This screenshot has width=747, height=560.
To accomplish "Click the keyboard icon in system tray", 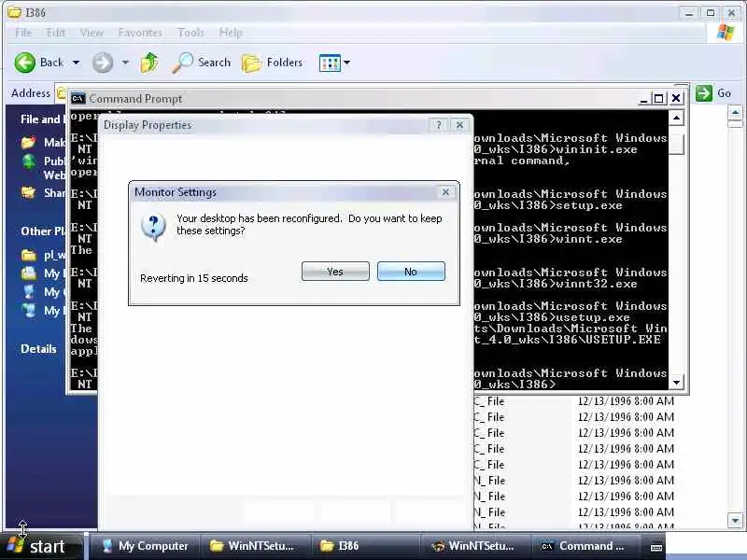I will 656,547.
